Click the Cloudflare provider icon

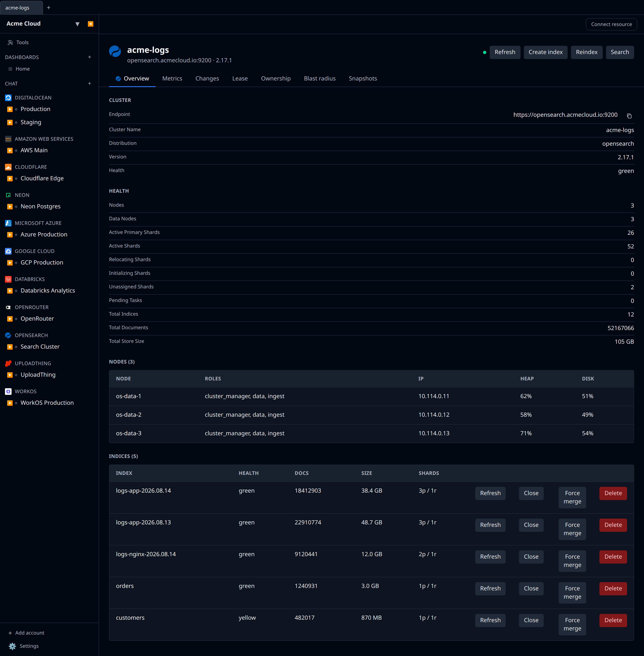point(8,167)
